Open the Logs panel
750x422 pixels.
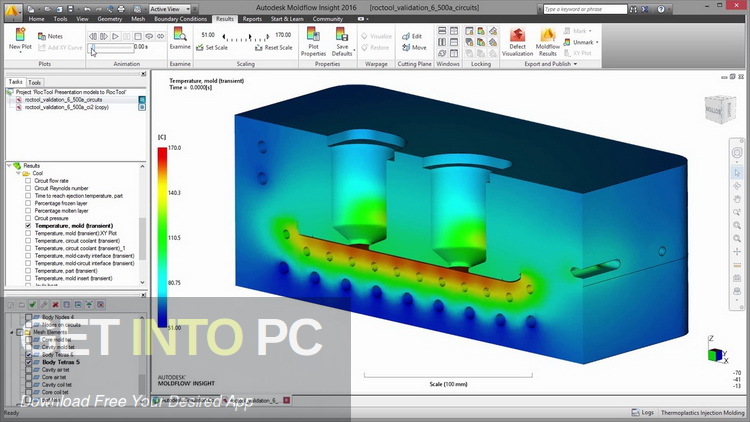click(x=642, y=412)
